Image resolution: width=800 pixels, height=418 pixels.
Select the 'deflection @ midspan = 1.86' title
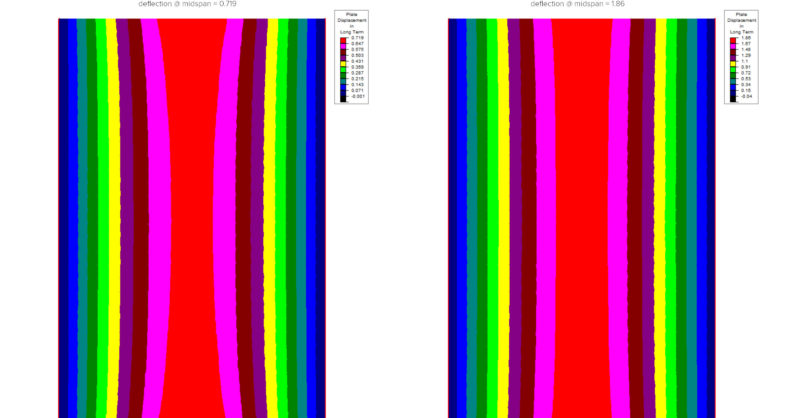tap(579, 5)
